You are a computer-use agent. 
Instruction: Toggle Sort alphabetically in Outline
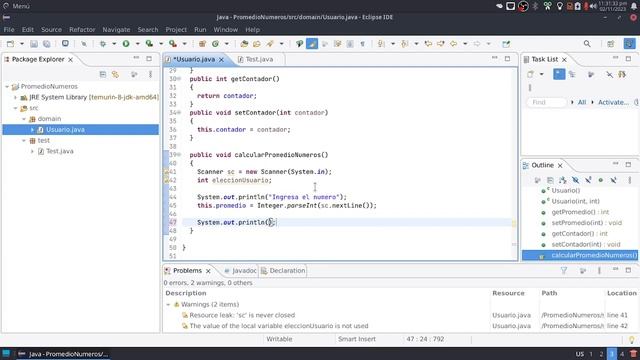[562, 180]
